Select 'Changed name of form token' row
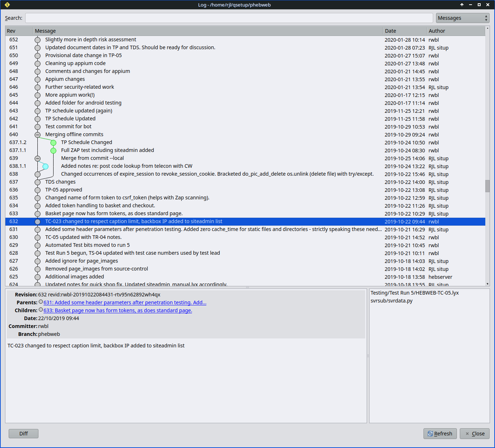The image size is (495, 448). (245, 198)
